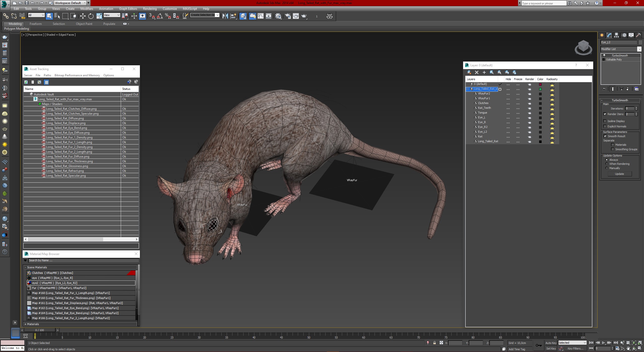Activate the Select Object tool
The image size is (644, 352).
49,16
